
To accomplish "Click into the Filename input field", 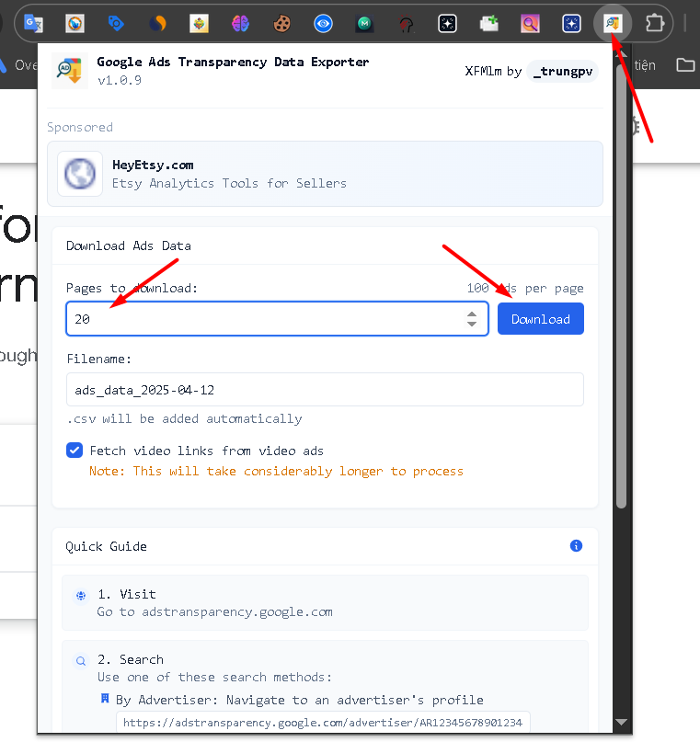I will click(x=325, y=390).
